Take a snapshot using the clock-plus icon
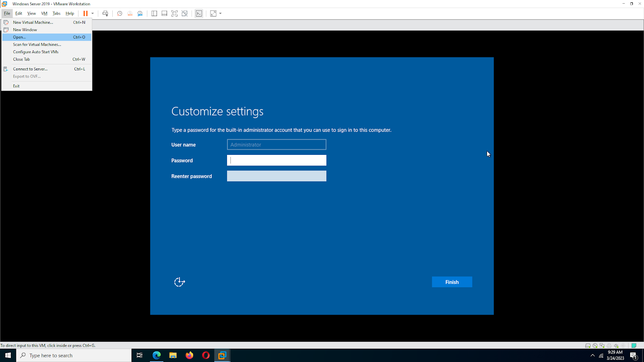Screen dimensions: 644x362 tap(120, 13)
